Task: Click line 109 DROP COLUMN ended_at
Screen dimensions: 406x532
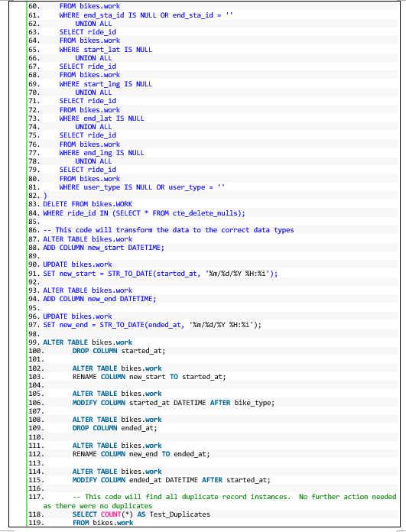Action: pyautogui.click(x=115, y=428)
